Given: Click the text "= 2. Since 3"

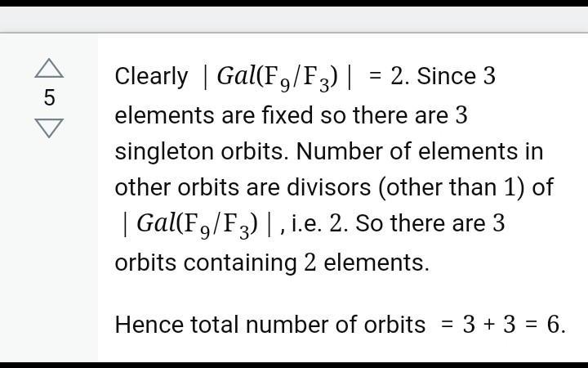Looking at the screenshot, I should click(x=432, y=76).
